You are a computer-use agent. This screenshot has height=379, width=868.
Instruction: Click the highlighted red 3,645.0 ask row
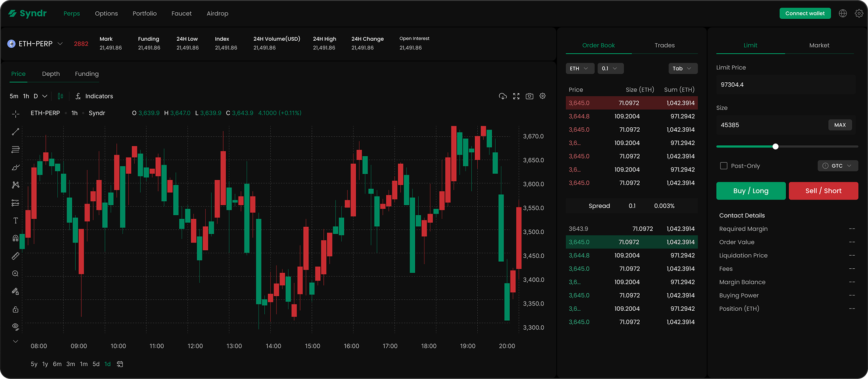[632, 103]
